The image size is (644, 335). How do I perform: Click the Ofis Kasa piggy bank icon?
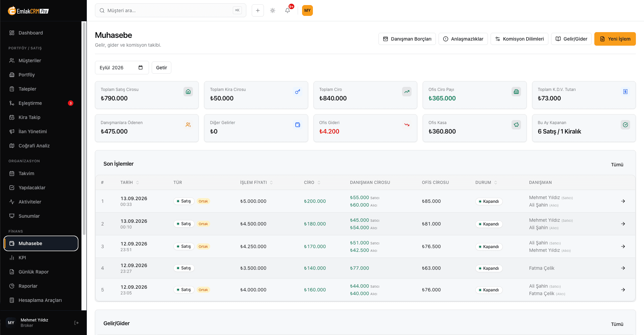point(516,125)
